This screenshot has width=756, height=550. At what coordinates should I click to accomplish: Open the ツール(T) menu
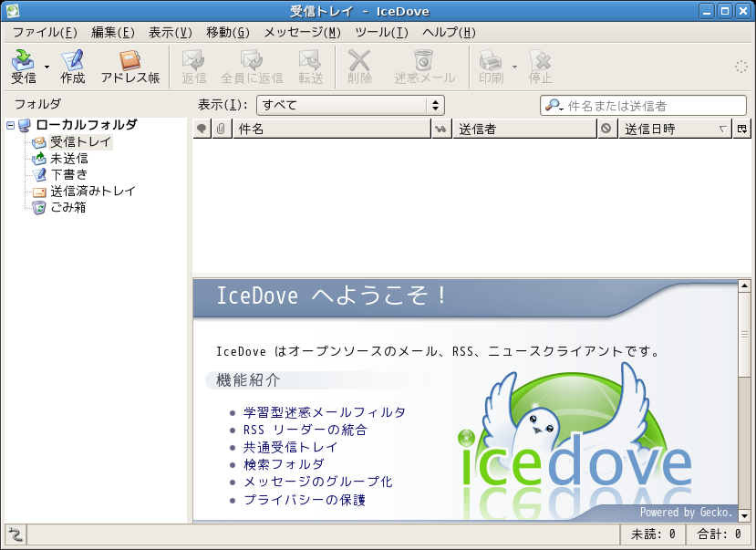click(381, 32)
